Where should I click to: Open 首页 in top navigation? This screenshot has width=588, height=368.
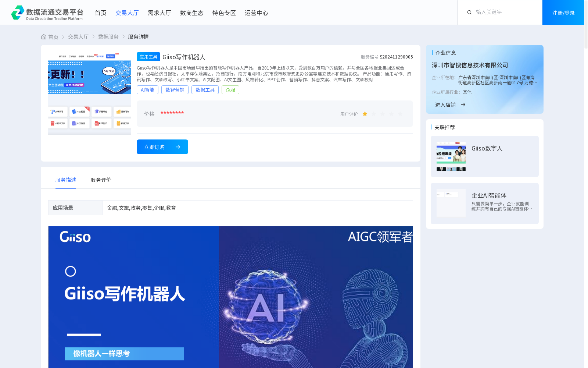tap(101, 13)
